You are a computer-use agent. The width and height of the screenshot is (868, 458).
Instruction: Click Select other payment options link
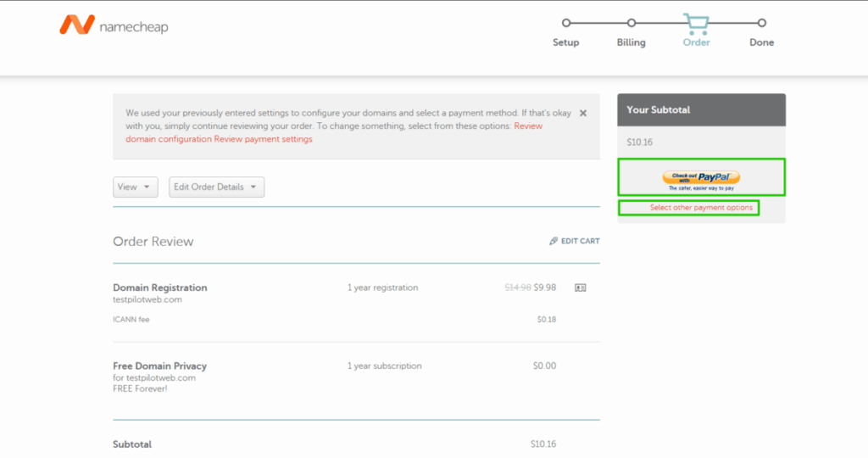click(701, 208)
